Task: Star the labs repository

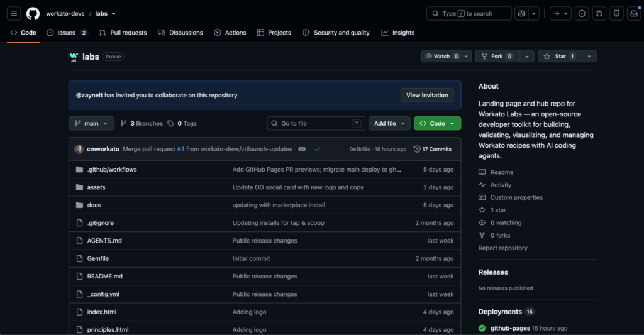Action: (560, 56)
